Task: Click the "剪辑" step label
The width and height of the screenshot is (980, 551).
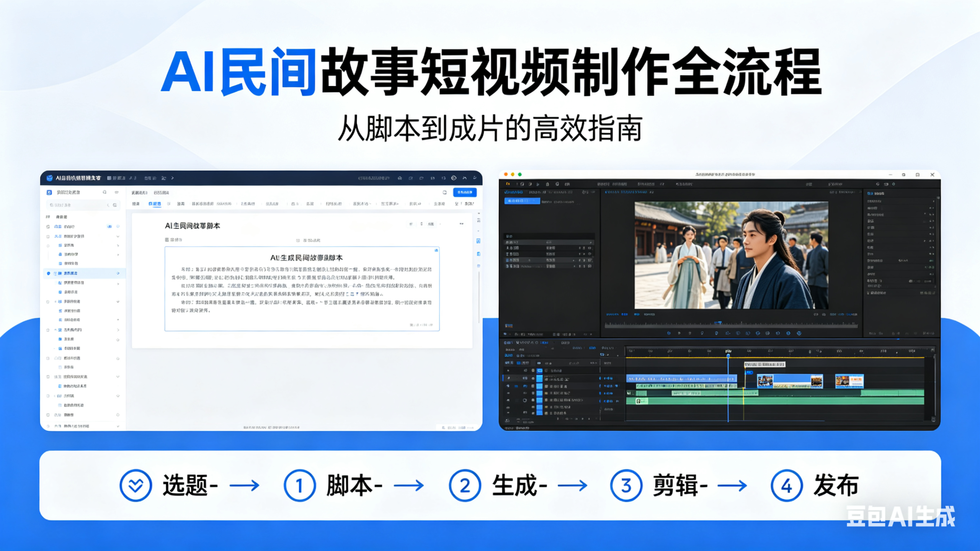Action: 675,485
